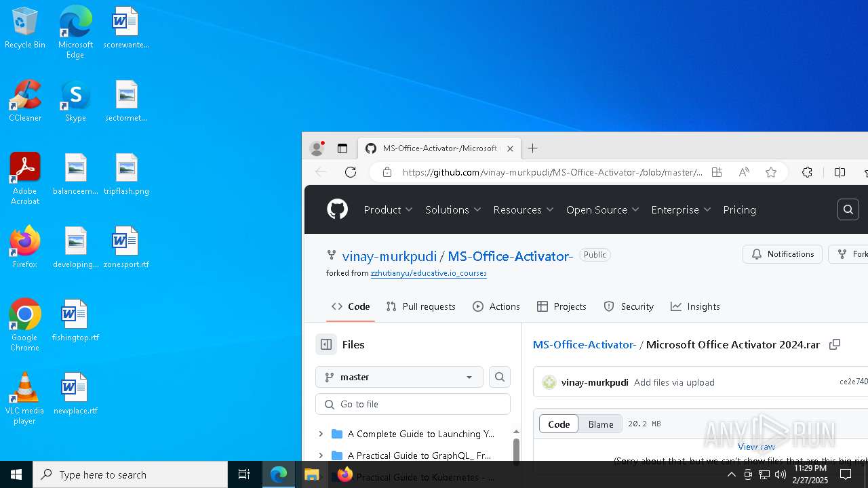Click the Edge profile avatar icon
The image size is (868, 488).
click(x=317, y=148)
